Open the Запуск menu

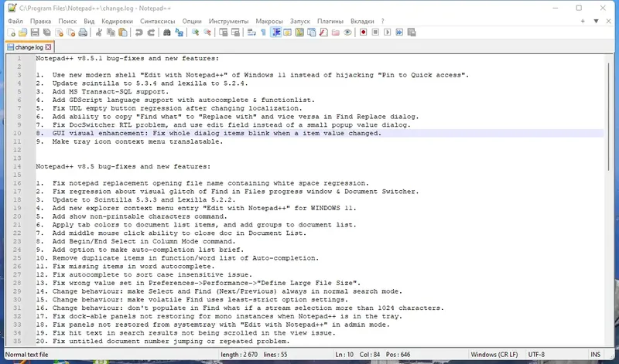(300, 21)
